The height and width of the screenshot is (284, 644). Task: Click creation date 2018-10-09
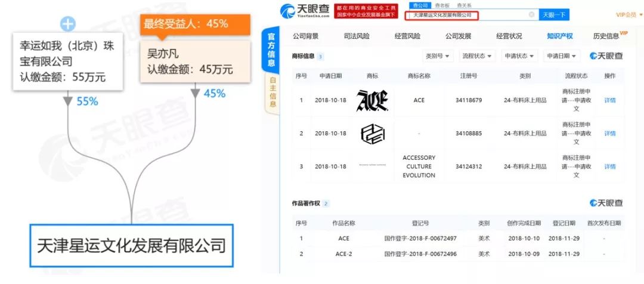click(524, 254)
